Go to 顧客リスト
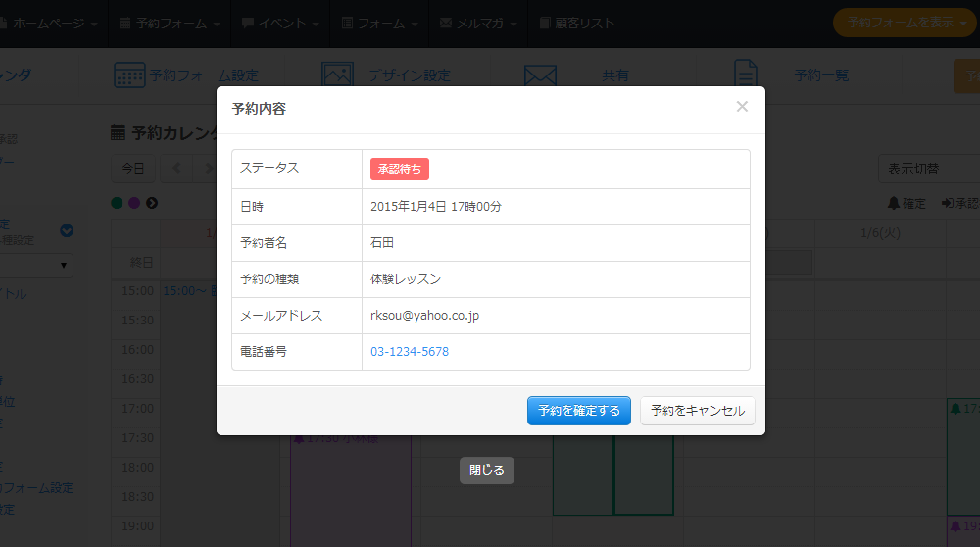Screen dimensions: 980x547 (577, 23)
